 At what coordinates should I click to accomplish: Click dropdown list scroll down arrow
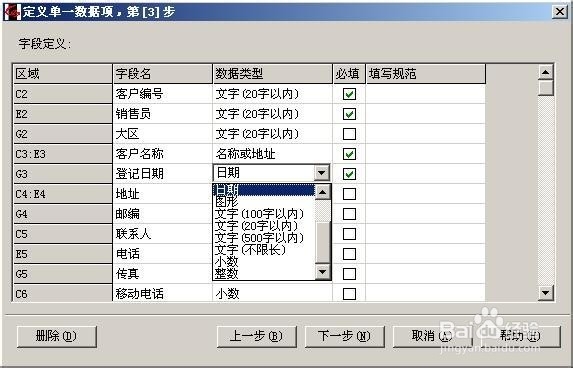[323, 272]
